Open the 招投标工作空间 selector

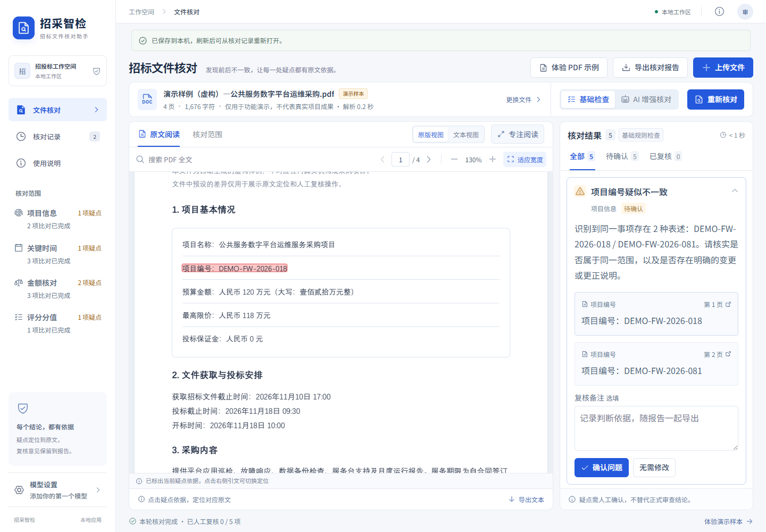click(57, 71)
